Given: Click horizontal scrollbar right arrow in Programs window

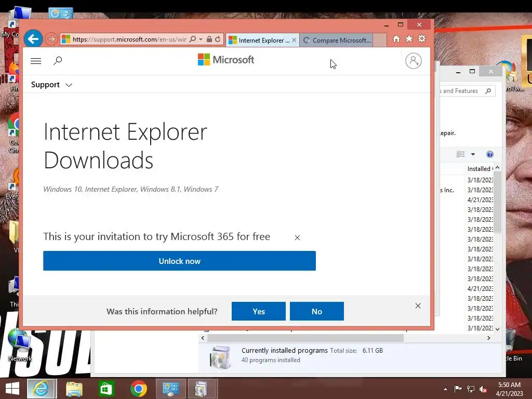Looking at the screenshot, I should coord(488,338).
